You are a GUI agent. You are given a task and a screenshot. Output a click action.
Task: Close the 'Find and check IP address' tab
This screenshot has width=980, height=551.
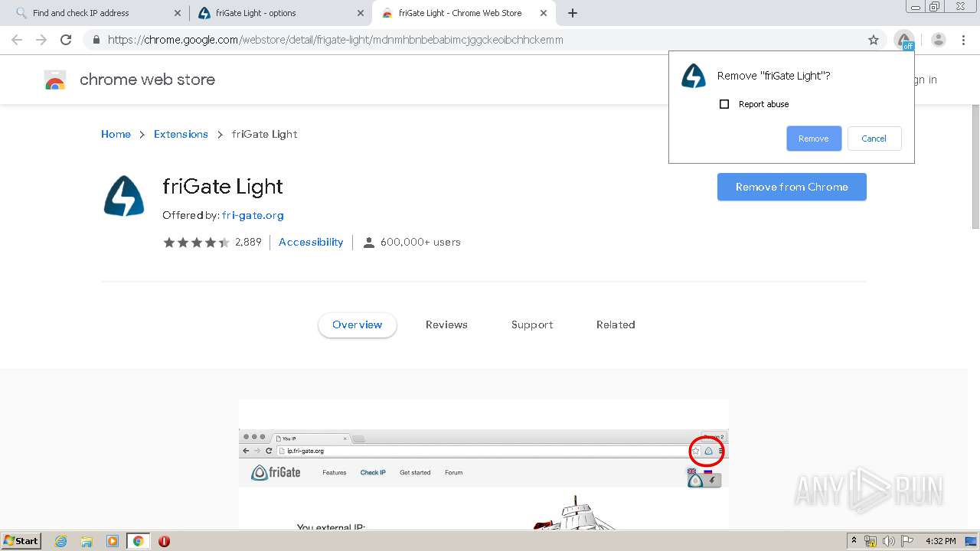(x=177, y=13)
